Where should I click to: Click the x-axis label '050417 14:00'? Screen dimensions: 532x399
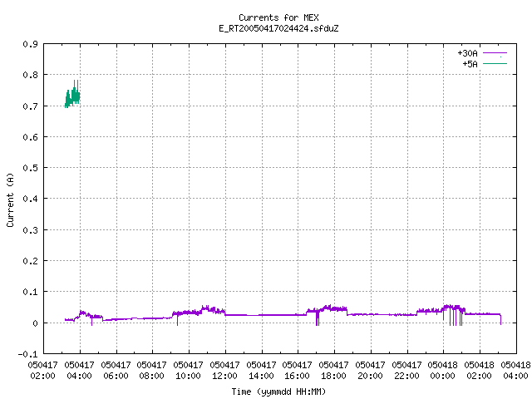[261, 370]
